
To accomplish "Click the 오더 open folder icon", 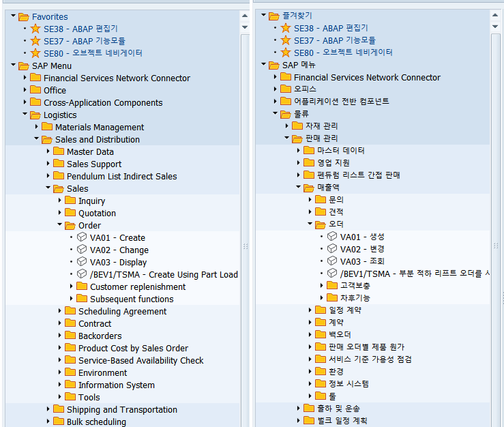I will (x=321, y=224).
